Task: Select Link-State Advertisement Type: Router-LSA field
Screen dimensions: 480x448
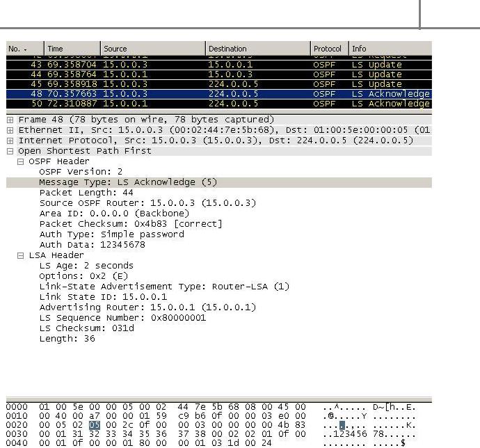Action: pos(164,287)
